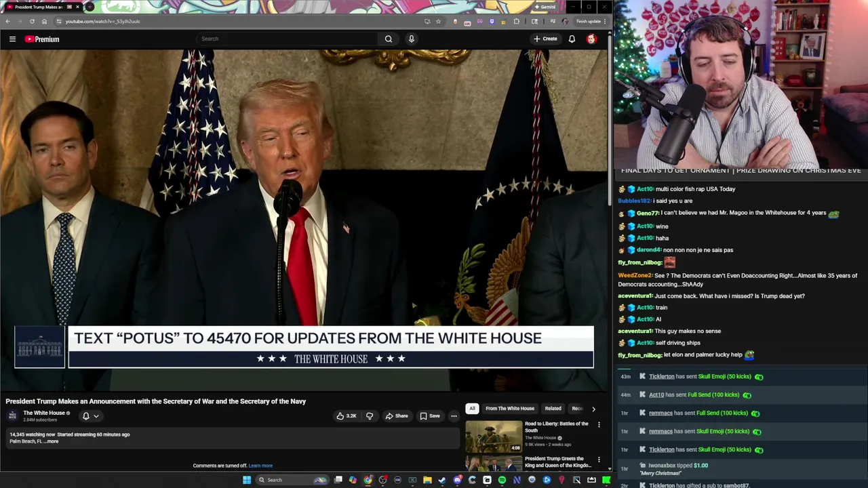Start voice search with microphone icon
The height and width of the screenshot is (488, 868).
(411, 39)
